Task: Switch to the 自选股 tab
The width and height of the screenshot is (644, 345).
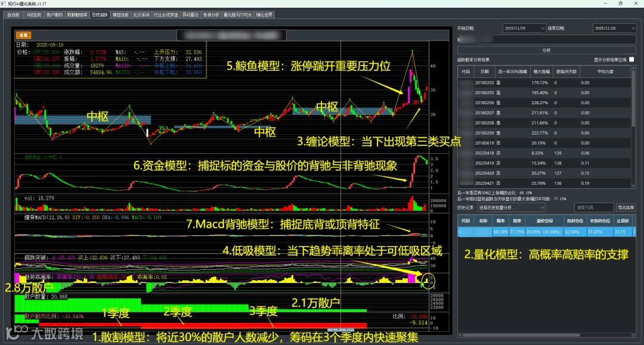Action: 13,15
